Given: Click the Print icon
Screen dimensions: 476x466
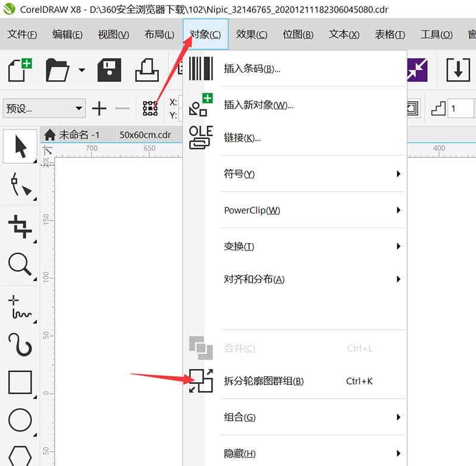Looking at the screenshot, I should point(147,70).
